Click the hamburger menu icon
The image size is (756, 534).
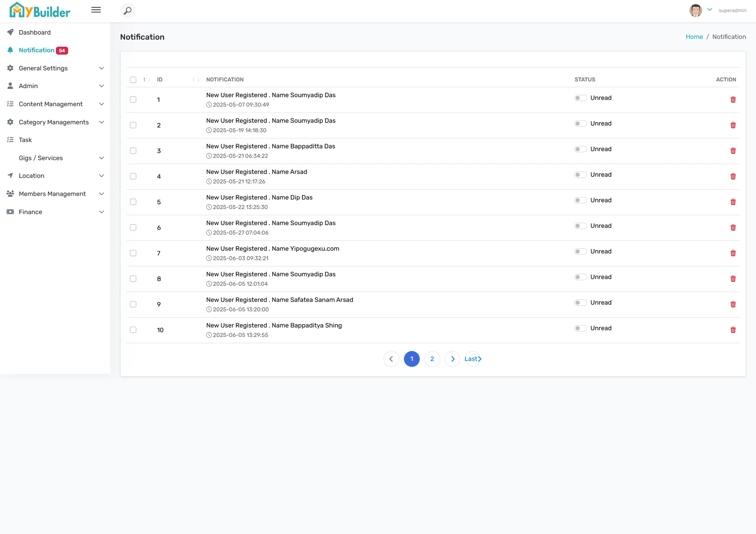tap(96, 10)
